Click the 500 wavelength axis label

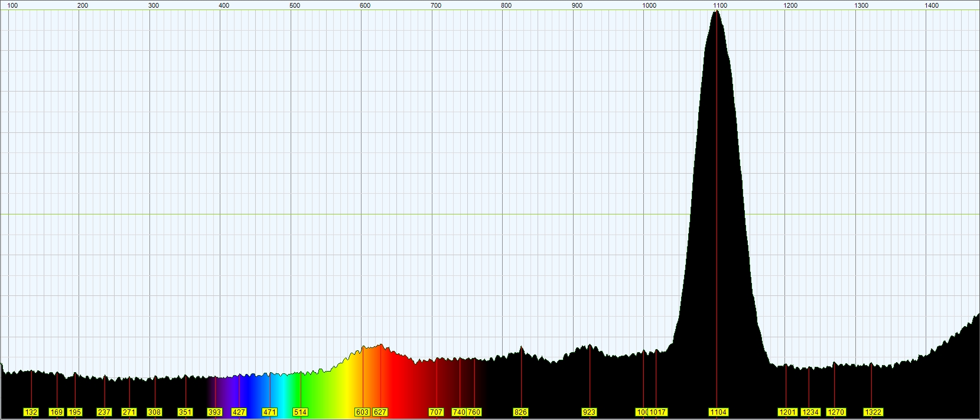coord(294,5)
